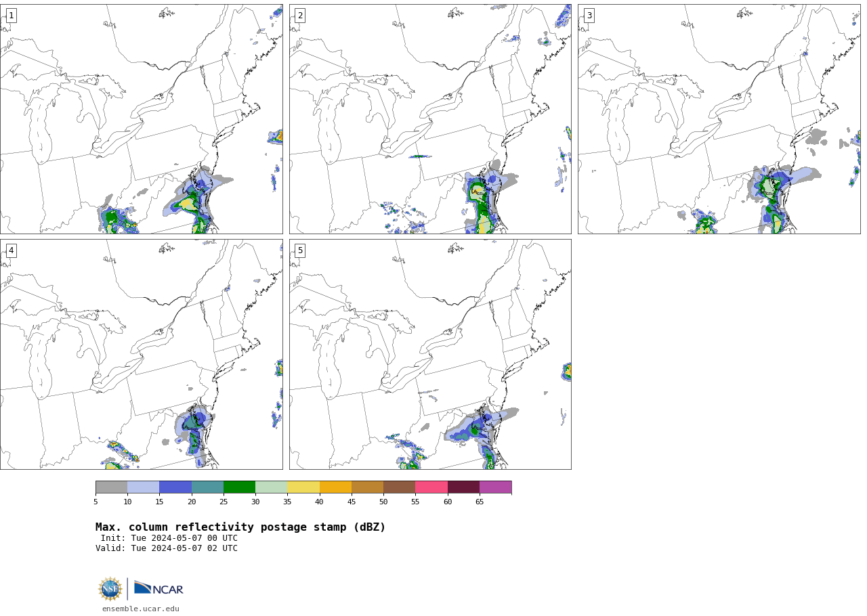Click the colorbar tick label '5'

[96, 502]
